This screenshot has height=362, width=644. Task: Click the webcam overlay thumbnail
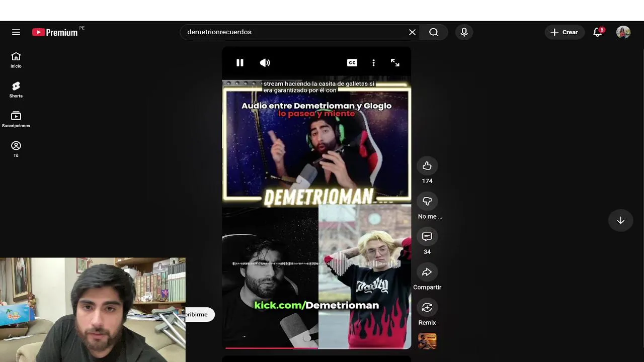tap(93, 310)
